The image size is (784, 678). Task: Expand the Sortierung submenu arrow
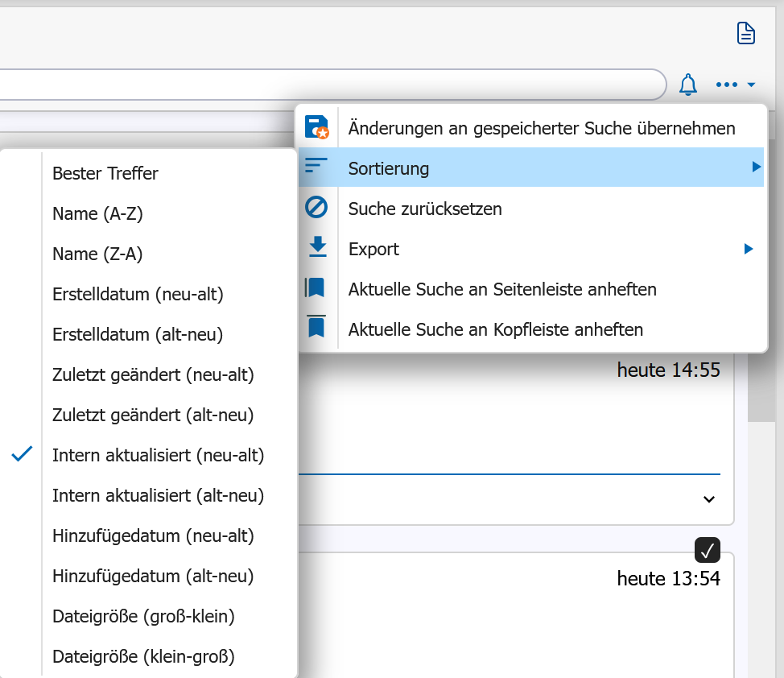point(756,167)
